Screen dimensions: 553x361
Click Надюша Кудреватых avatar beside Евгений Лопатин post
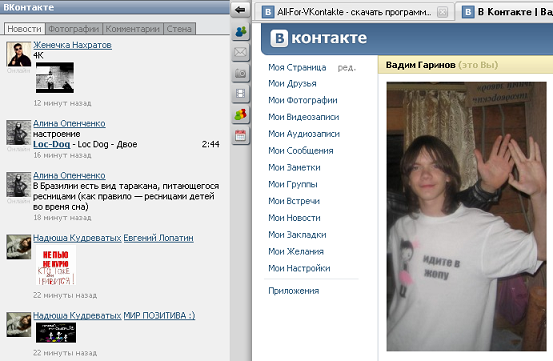pos(19,247)
